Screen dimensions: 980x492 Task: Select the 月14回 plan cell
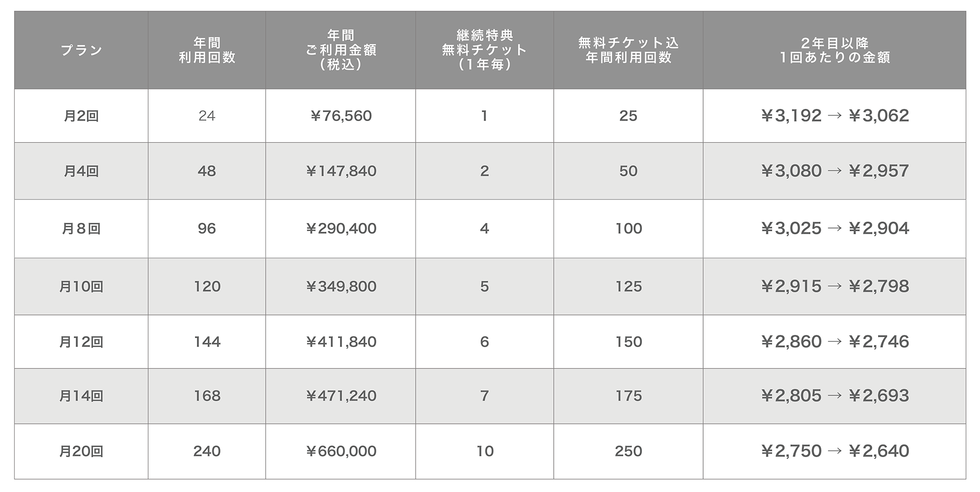click(81, 396)
